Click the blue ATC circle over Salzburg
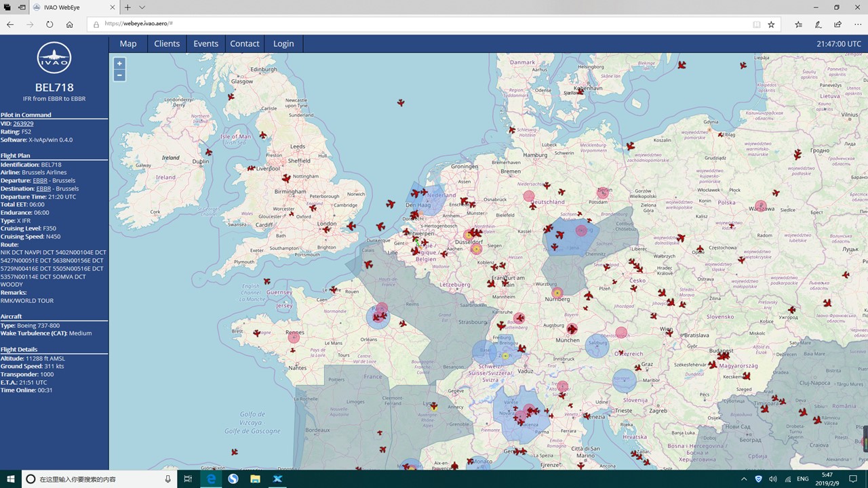Screen dimensions: 868x488 pos(597,346)
